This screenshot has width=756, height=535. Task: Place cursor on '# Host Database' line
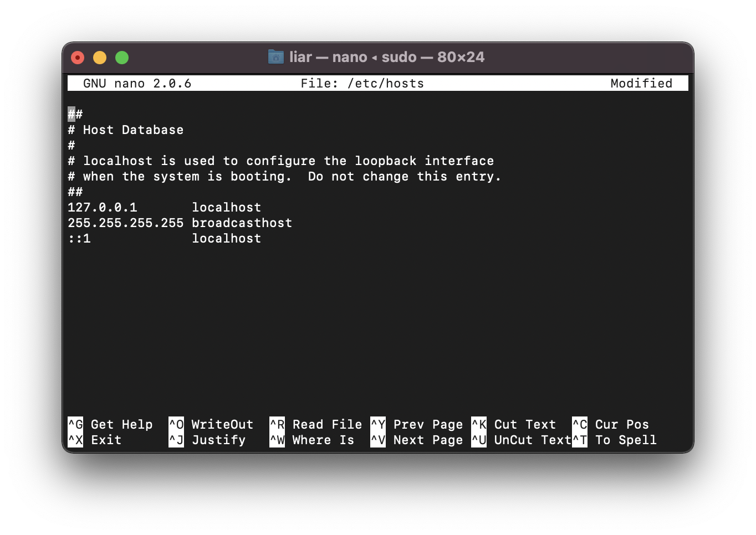126,130
